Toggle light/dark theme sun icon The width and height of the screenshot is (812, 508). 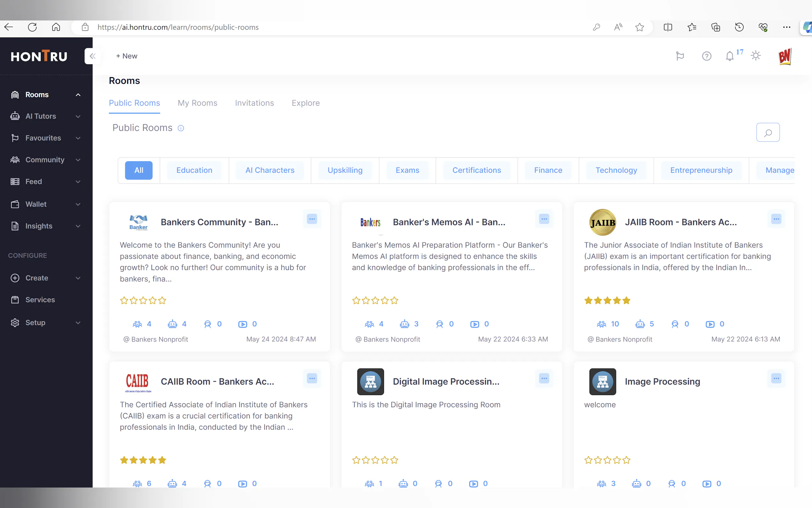tap(756, 56)
